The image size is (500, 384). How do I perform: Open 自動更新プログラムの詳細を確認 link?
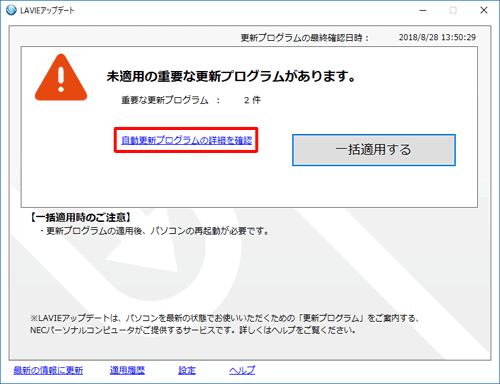click(x=187, y=140)
